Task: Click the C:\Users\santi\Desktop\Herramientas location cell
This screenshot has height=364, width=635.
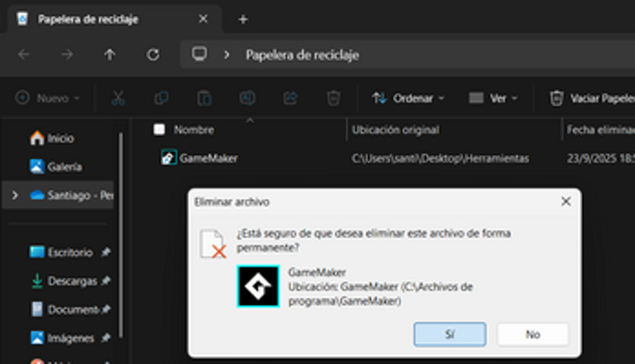Action: (440, 158)
